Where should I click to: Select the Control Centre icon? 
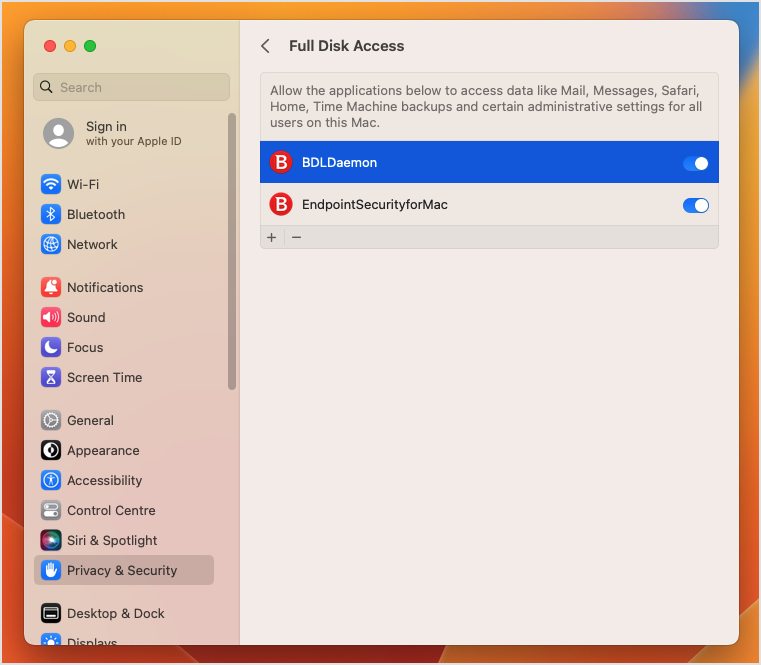click(51, 511)
